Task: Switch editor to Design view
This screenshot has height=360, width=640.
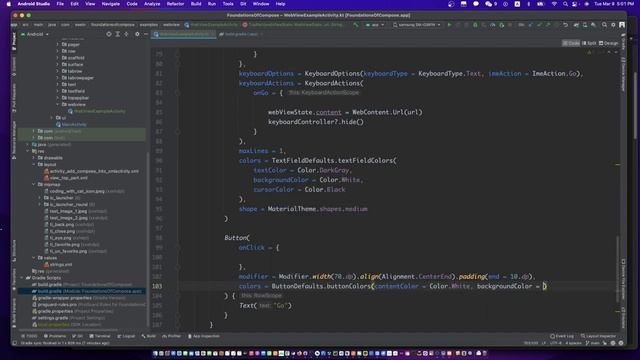Action: point(609,43)
